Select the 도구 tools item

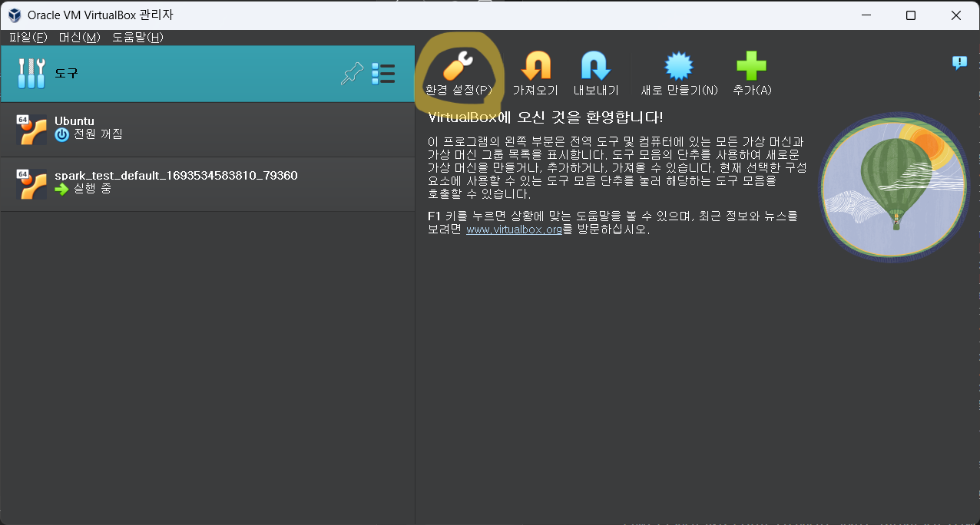coord(207,74)
